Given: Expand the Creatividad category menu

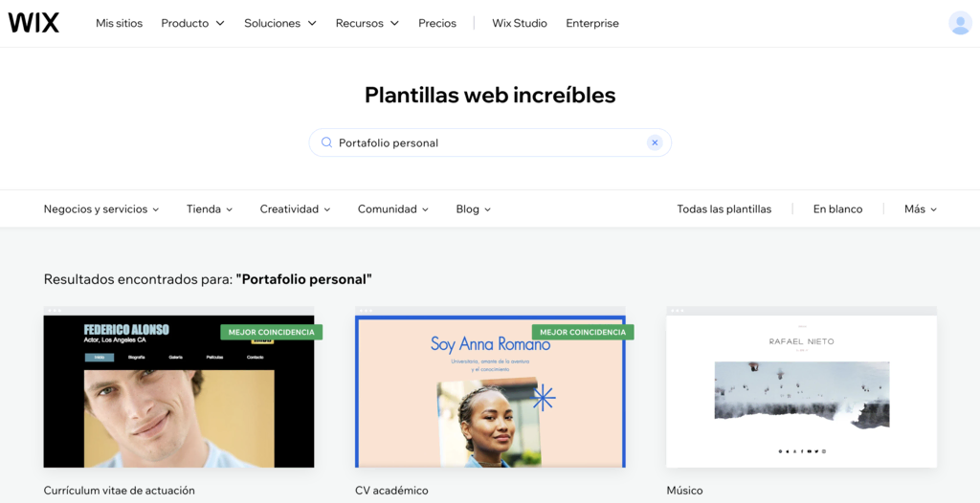Looking at the screenshot, I should [295, 208].
